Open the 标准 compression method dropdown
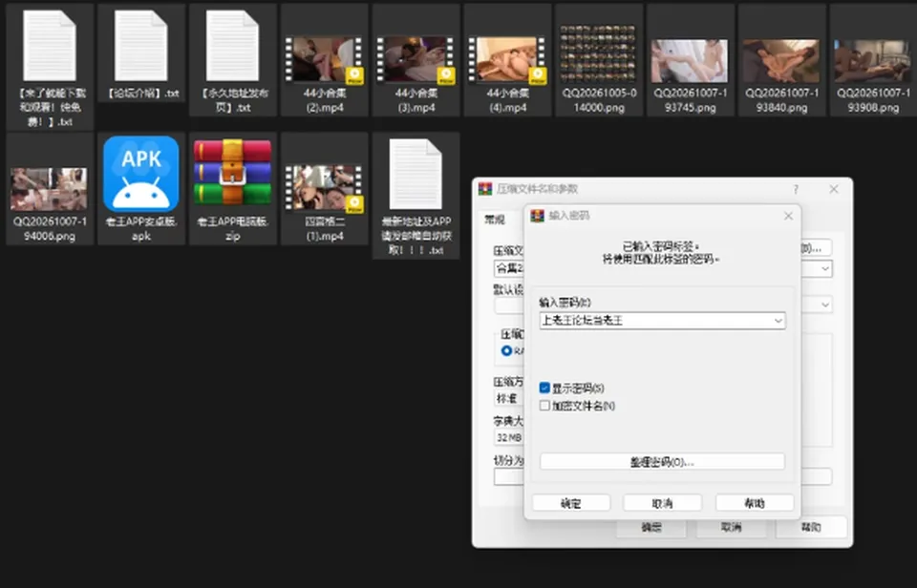 click(x=509, y=399)
